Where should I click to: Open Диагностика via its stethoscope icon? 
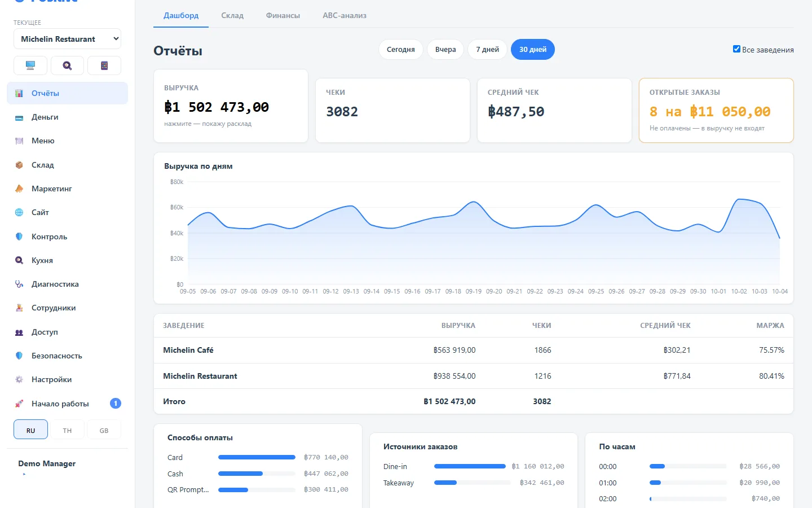pyautogui.click(x=19, y=284)
